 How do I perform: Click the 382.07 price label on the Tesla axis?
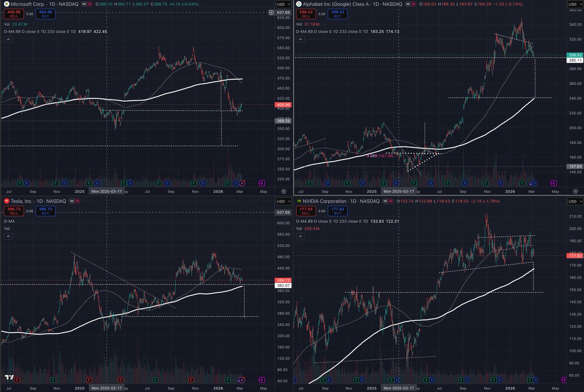coord(283,285)
